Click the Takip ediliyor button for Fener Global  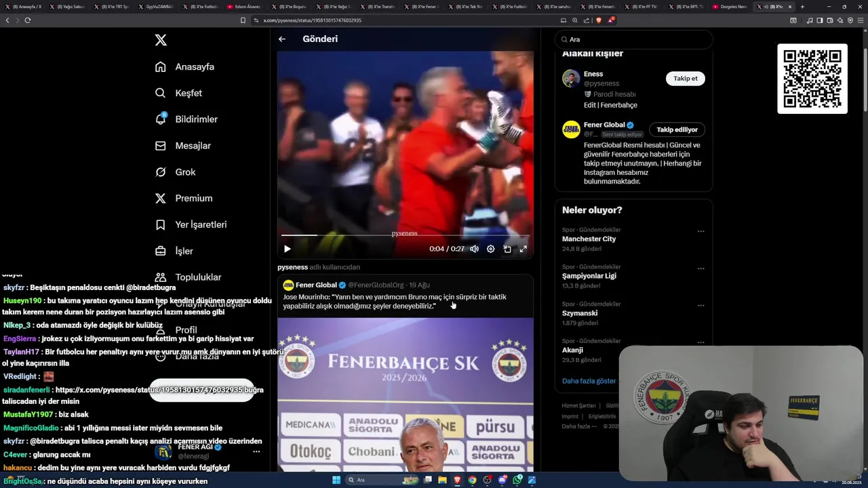pos(677,129)
